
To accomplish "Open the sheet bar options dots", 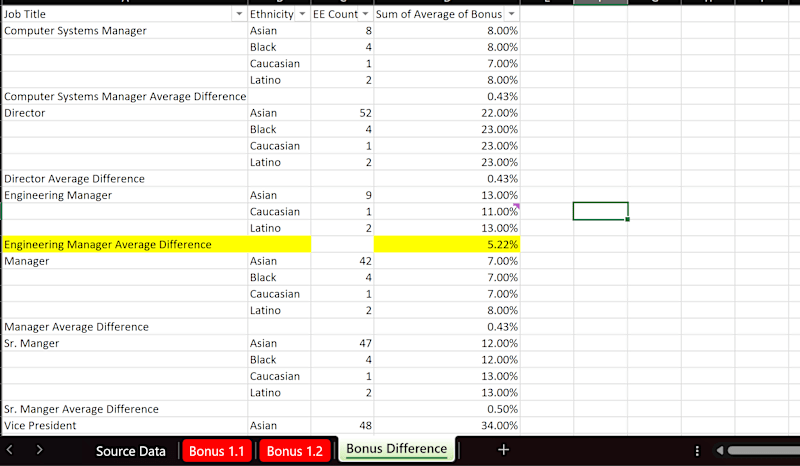I will (697, 451).
